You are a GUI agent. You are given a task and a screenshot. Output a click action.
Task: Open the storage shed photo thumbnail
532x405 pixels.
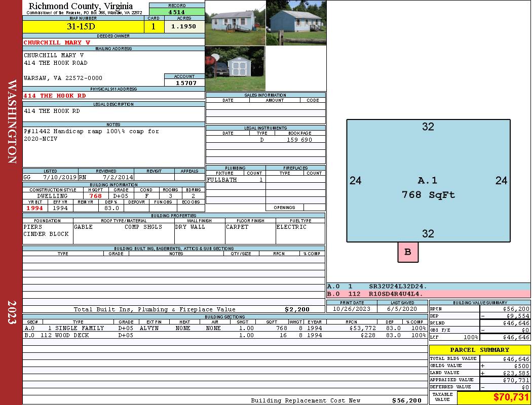pyautogui.click(x=235, y=68)
